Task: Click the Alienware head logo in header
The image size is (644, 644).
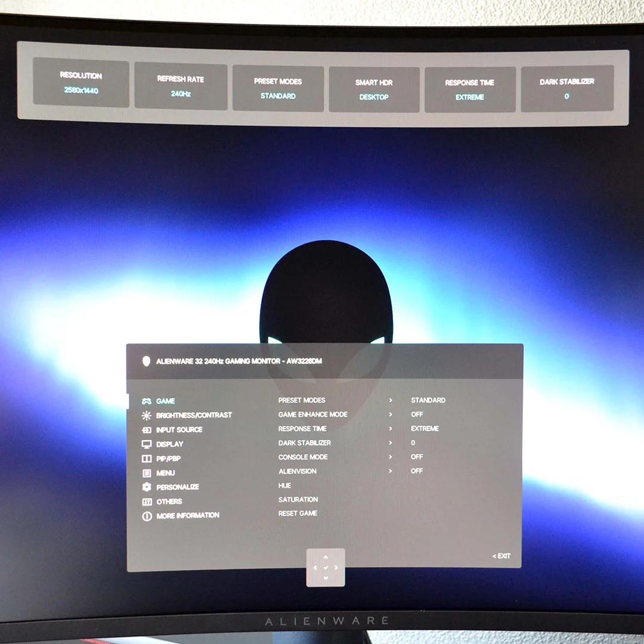Action: tap(146, 361)
